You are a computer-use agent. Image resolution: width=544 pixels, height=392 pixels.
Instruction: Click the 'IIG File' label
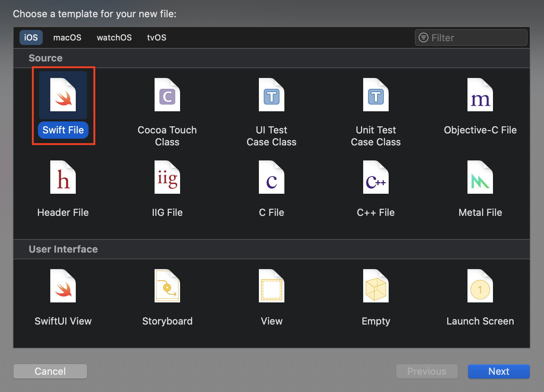[167, 212]
